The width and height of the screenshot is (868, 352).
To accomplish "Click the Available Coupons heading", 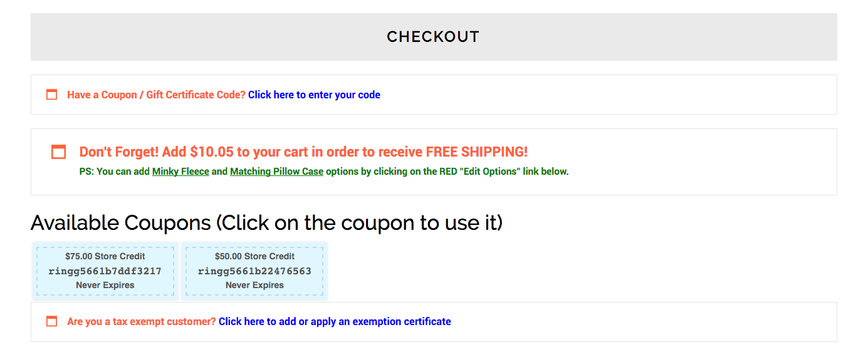I will [x=266, y=222].
